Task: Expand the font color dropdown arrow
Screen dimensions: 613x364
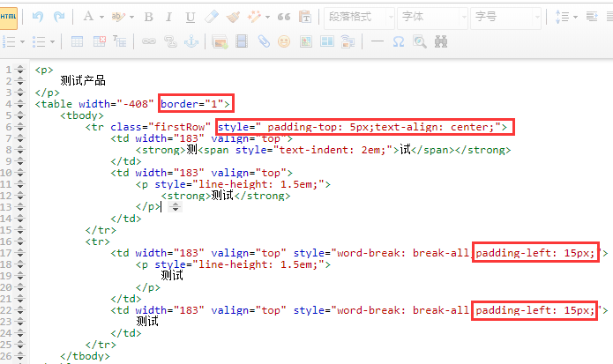Action: (102, 17)
